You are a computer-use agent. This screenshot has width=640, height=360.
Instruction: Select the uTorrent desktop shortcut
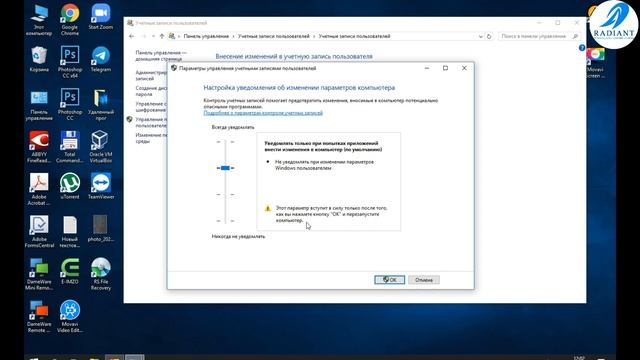[x=70, y=186]
